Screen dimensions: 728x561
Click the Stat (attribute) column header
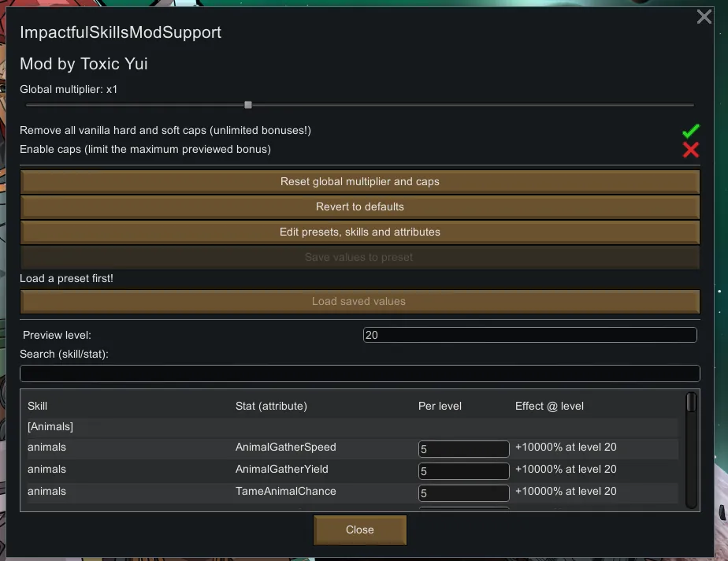(271, 407)
